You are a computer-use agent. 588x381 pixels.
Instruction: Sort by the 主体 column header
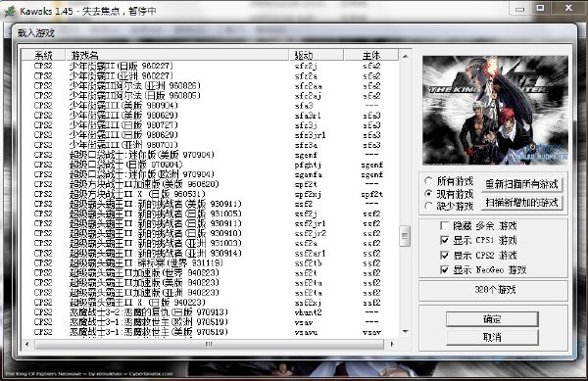pyautogui.click(x=370, y=56)
